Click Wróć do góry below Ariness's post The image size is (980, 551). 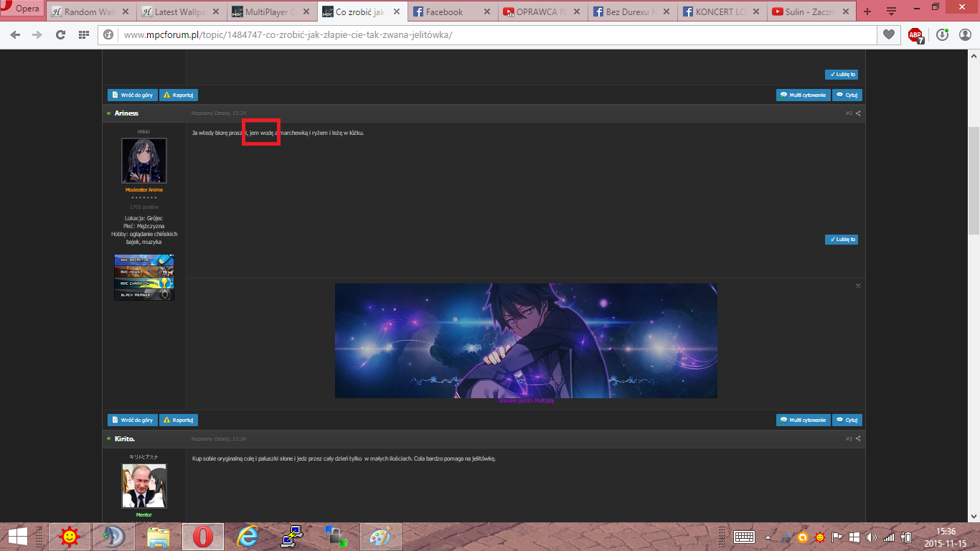tap(133, 420)
